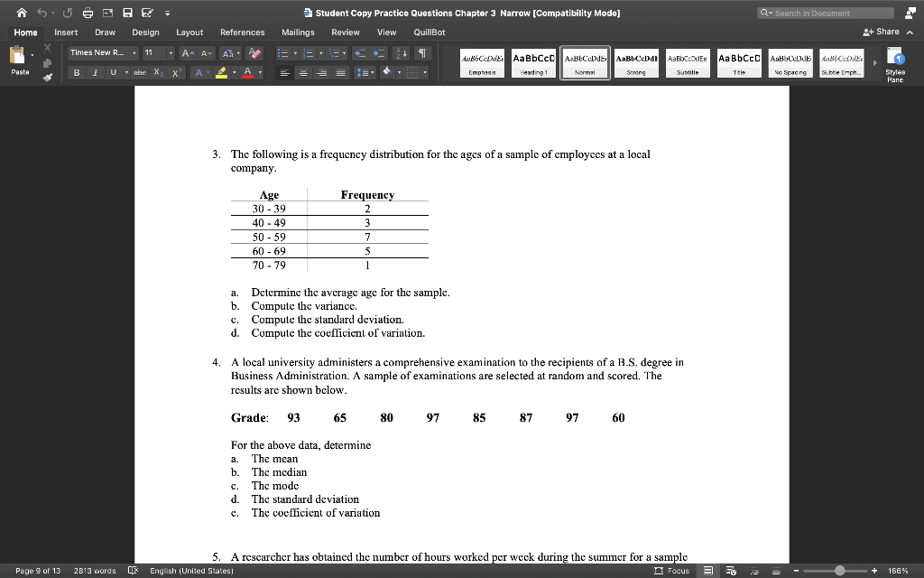This screenshot has height=578, width=924.
Task: Open the Times New Roman font dropdown
Action: click(134, 52)
